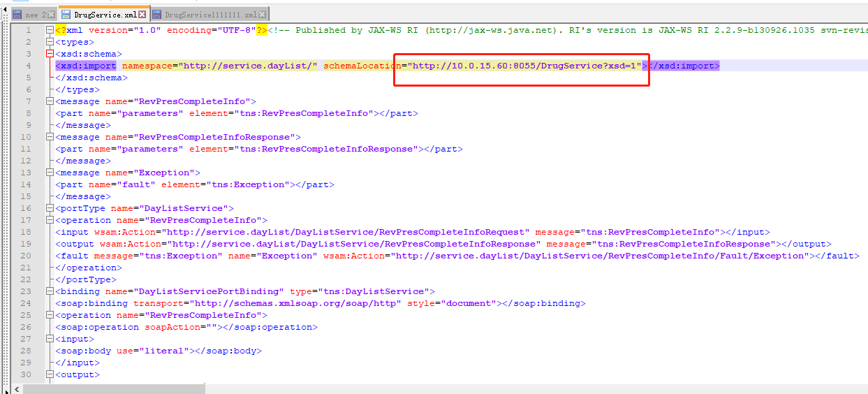Click the soap:operation soapAction line

pos(186,327)
